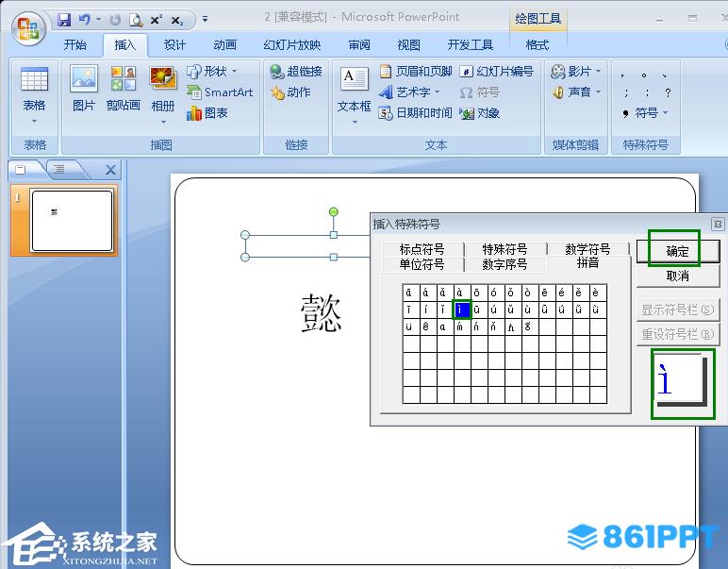728x569 pixels.
Task: Click OK (确定) in symbol dialog
Action: click(x=677, y=251)
